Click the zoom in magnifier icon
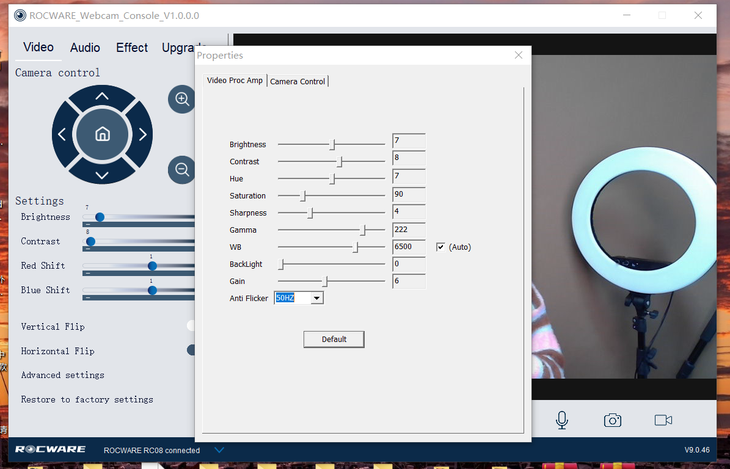 point(181,99)
